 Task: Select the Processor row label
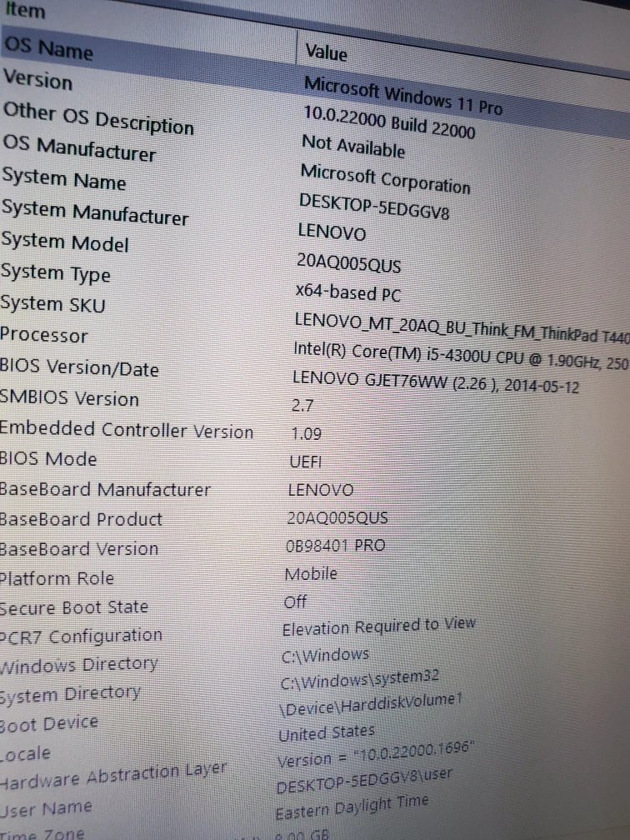click(44, 335)
